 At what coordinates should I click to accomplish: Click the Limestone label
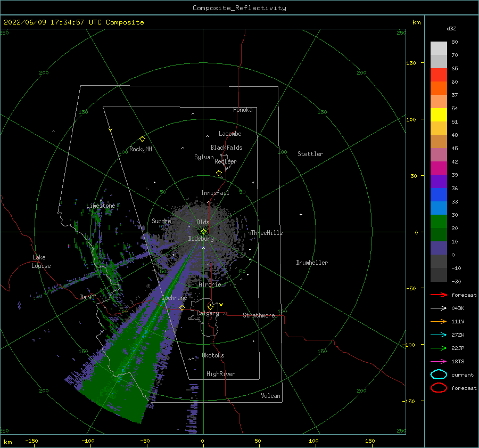pos(101,206)
